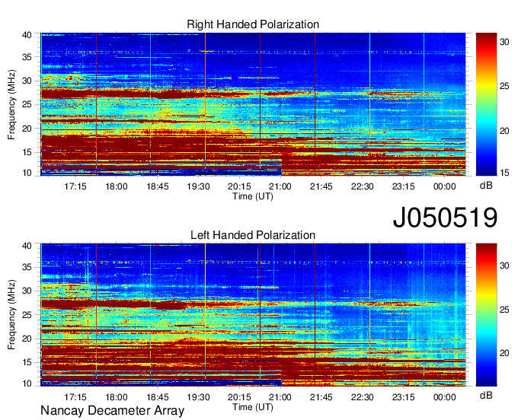Click the 30 dB tick on left-handed color bar

coord(504,266)
